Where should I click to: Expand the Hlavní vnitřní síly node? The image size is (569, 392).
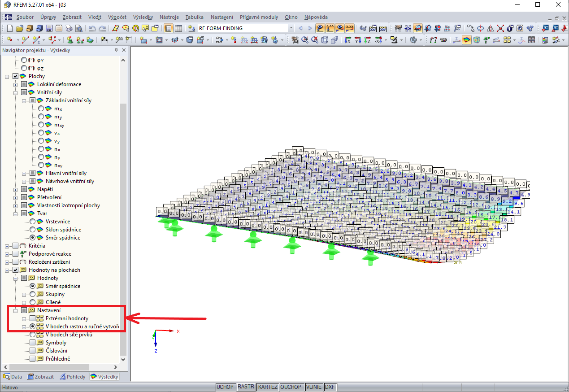click(24, 173)
